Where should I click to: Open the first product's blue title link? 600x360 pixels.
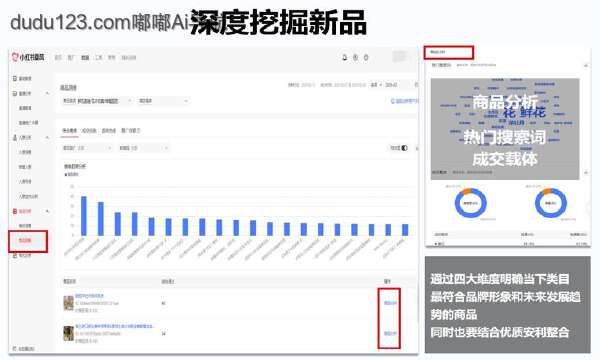pos(89,296)
